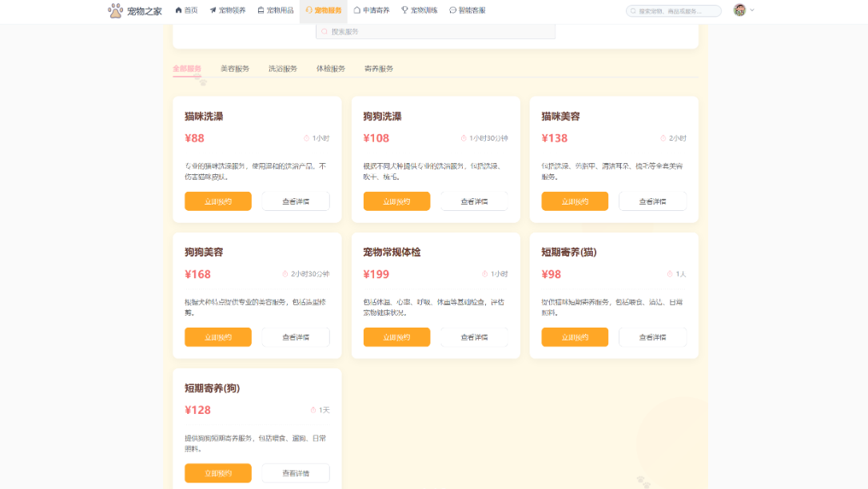Click the 1天 duration on 短期寄养(狗)
This screenshot has width=868, height=489.
(324, 410)
